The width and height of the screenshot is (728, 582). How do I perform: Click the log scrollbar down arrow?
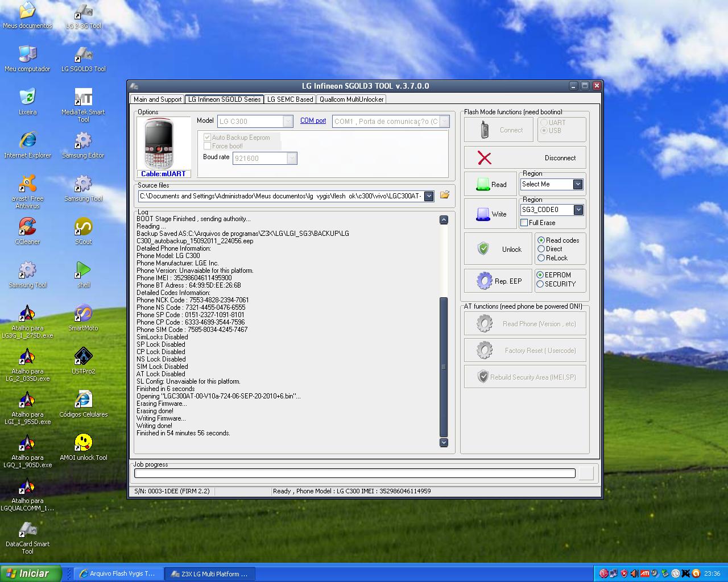pos(444,443)
